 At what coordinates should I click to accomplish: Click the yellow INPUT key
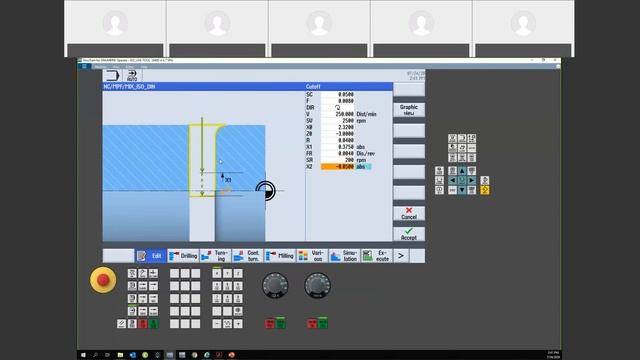point(484,190)
